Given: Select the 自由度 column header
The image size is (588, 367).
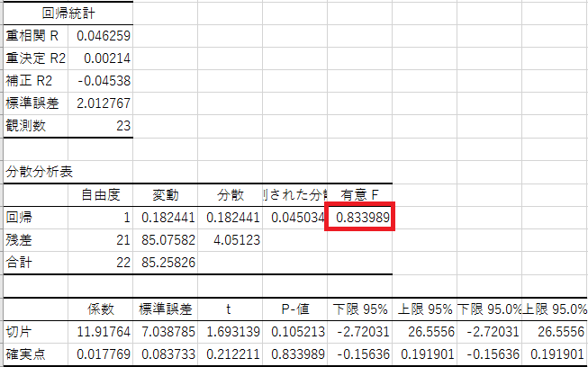Looking at the screenshot, I should [101, 195].
